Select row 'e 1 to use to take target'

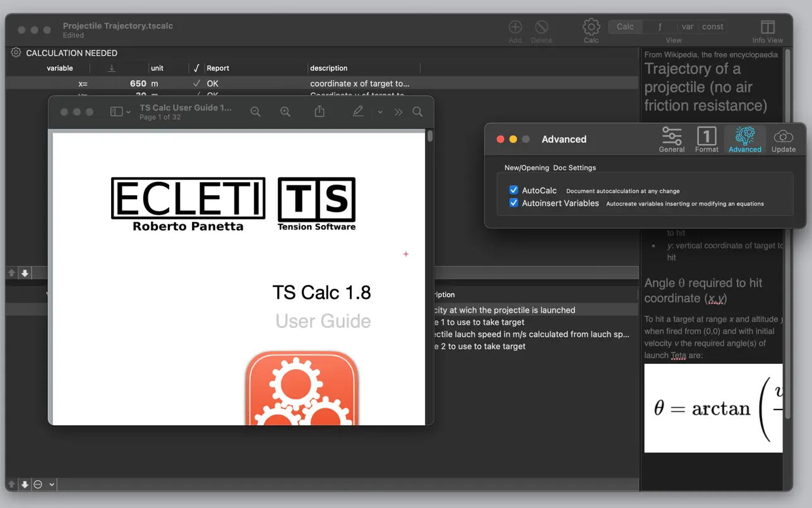(480, 322)
